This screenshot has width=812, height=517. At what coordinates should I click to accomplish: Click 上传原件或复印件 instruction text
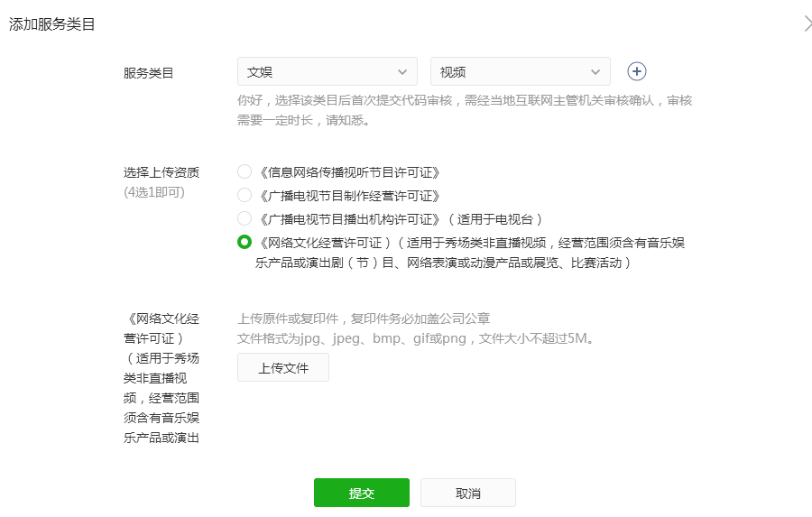(364, 319)
